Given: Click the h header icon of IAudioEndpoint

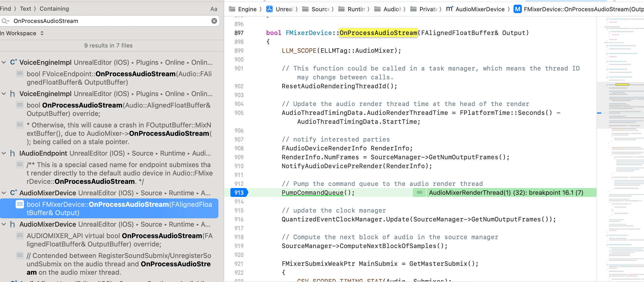Looking at the screenshot, I should click(12, 153).
